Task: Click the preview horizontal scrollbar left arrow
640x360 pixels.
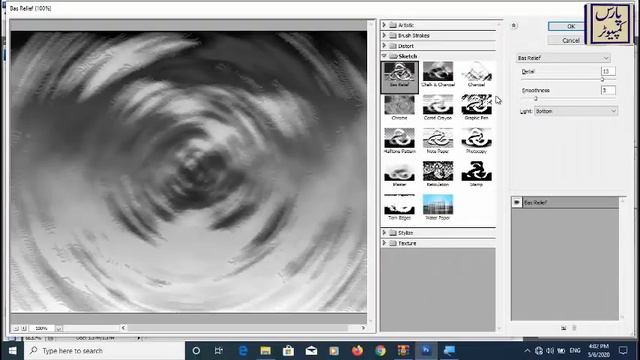Action: tap(123, 328)
